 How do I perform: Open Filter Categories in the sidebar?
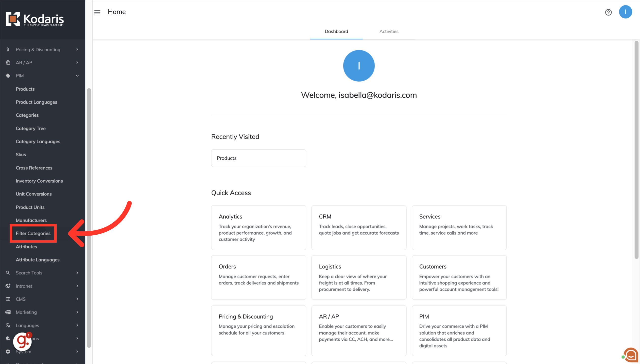coord(33,233)
